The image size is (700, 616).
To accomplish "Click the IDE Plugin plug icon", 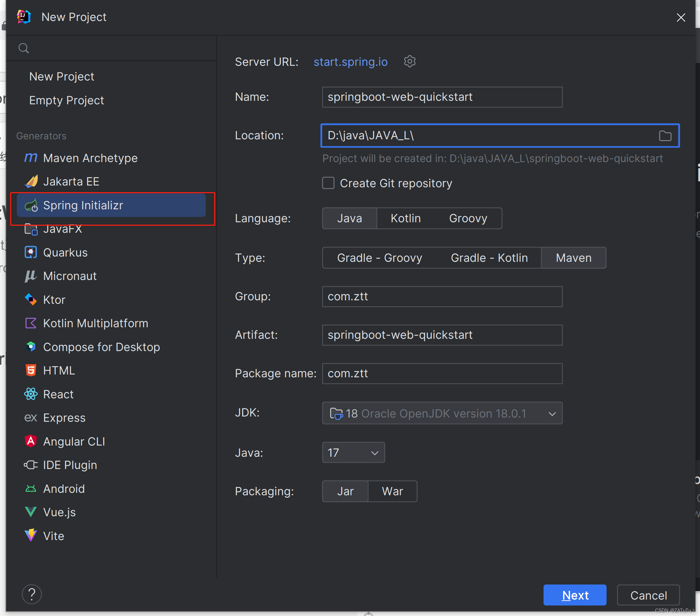I will [x=31, y=465].
